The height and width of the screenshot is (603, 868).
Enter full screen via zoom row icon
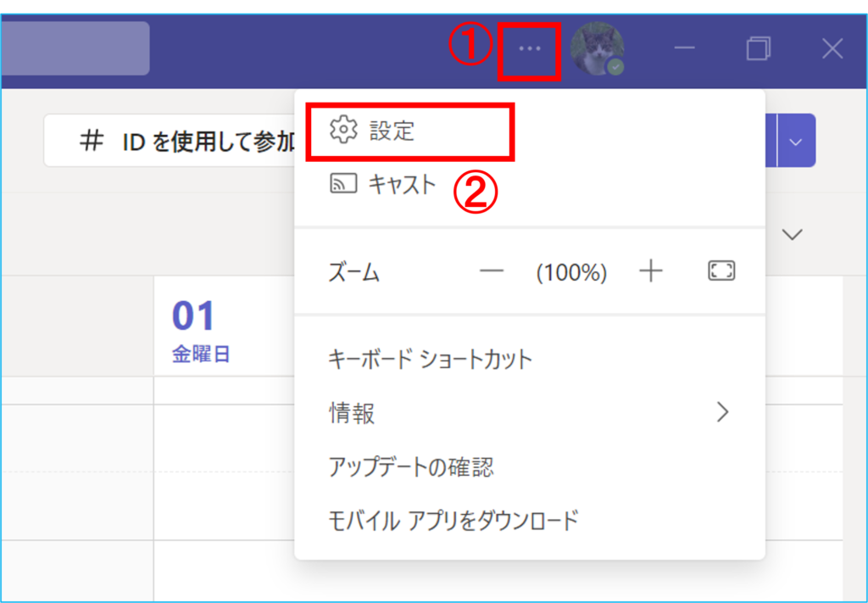(721, 271)
